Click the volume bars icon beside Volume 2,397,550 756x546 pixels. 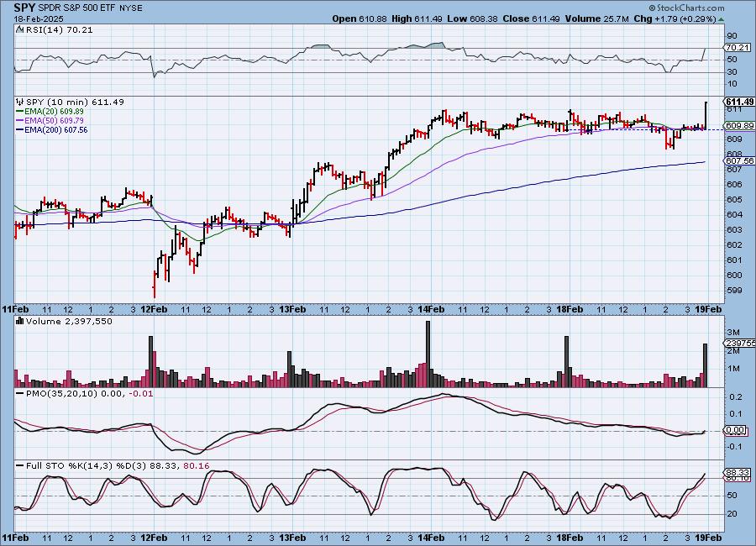click(x=20, y=321)
